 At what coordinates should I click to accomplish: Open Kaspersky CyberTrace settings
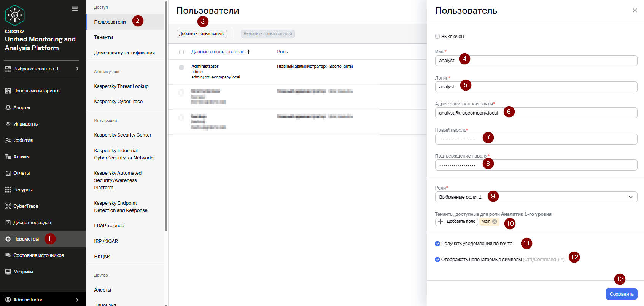118,102
